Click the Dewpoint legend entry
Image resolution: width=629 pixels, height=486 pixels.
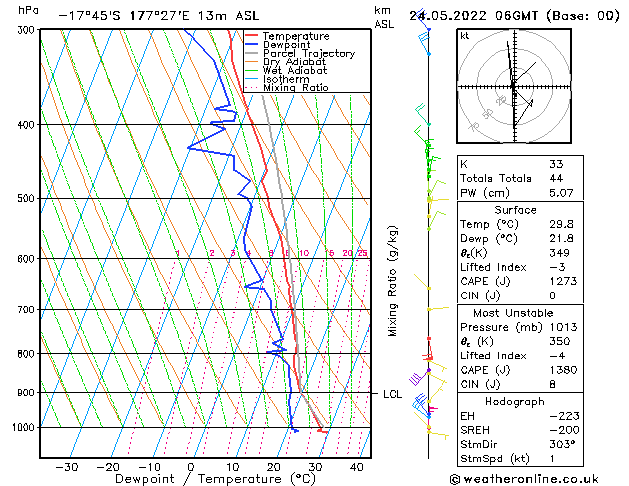[x=290, y=45]
